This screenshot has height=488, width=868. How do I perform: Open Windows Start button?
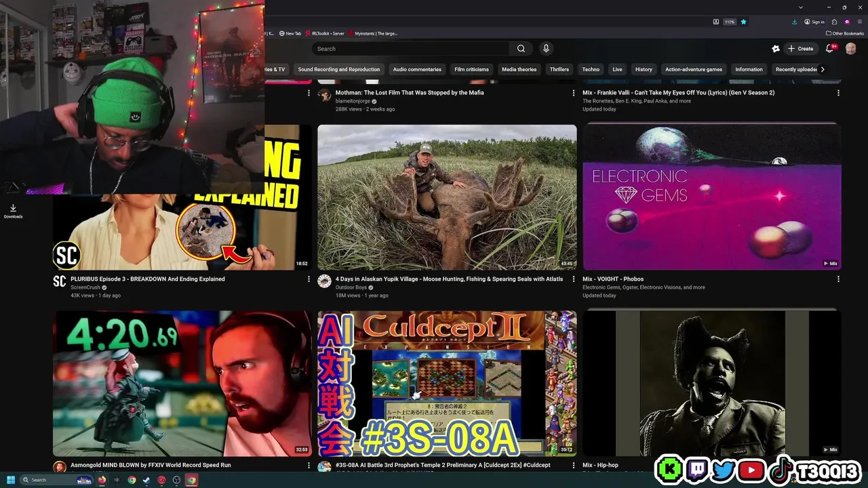[11, 480]
